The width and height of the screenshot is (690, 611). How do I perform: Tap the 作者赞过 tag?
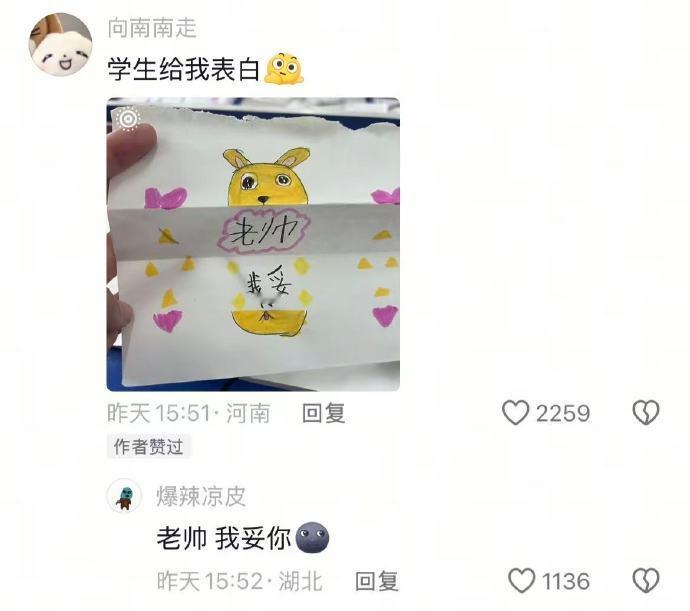click(x=148, y=446)
